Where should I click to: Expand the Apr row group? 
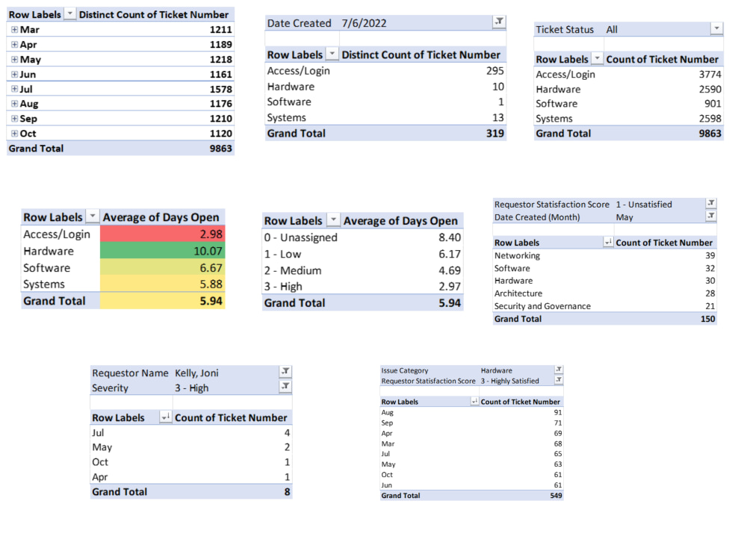point(14,44)
